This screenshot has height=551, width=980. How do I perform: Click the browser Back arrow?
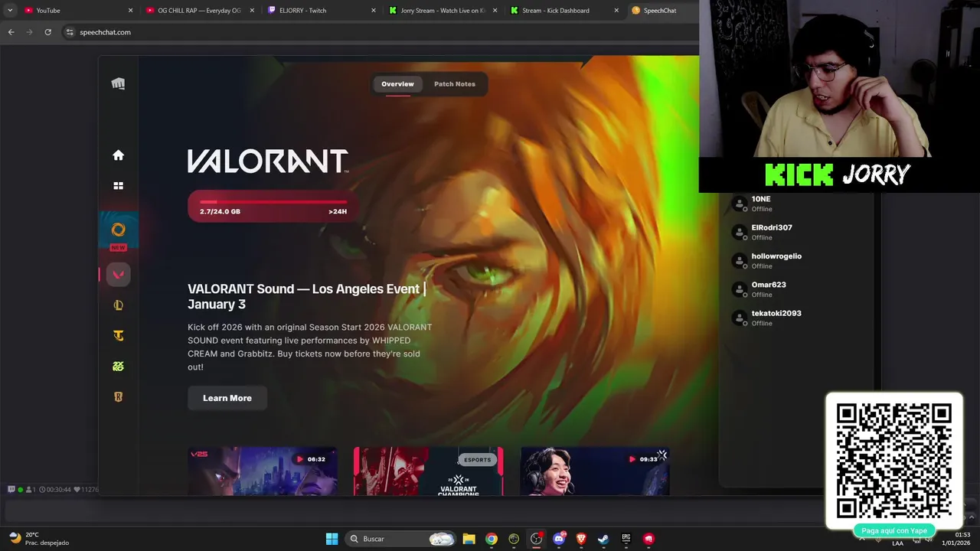(x=11, y=32)
